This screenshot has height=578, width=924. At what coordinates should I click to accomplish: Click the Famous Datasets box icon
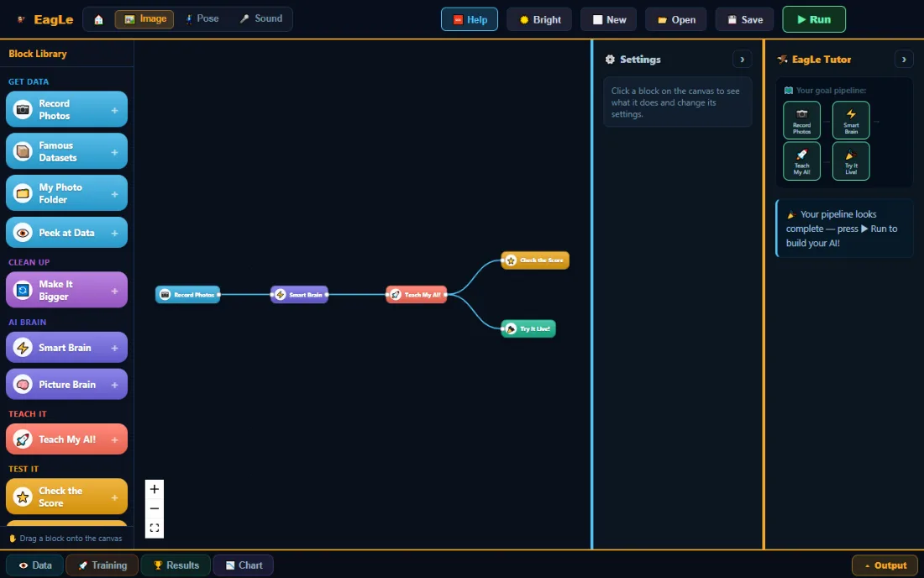23,151
